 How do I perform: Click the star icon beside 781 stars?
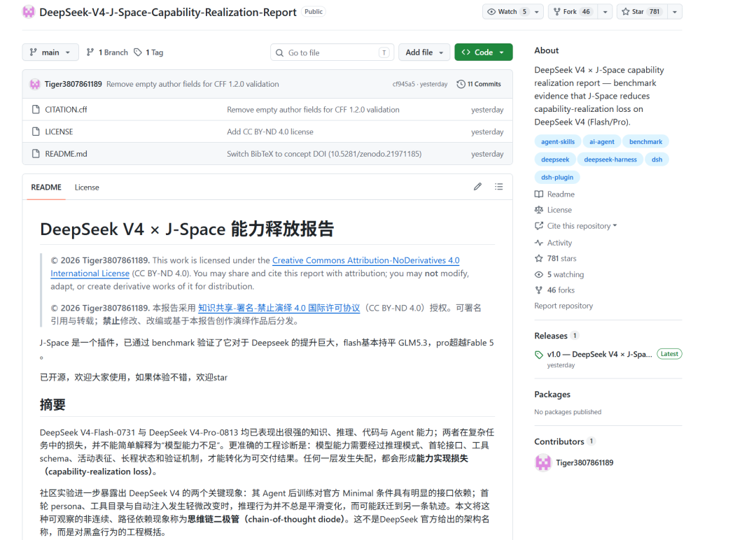(538, 258)
